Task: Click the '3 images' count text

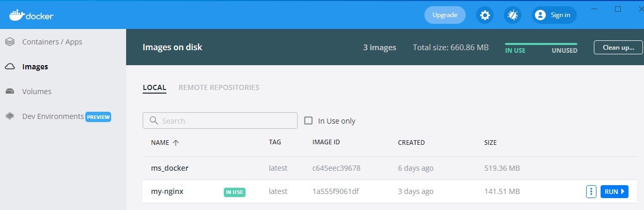Action: click(379, 47)
